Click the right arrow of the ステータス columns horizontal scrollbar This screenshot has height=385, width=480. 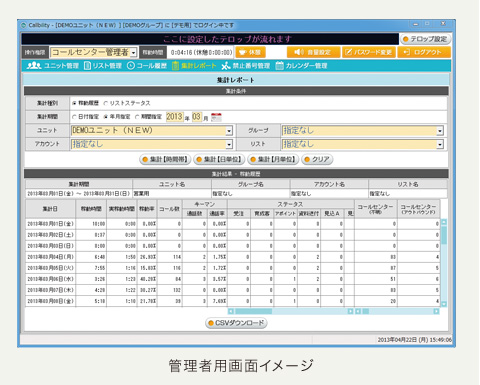pos(350,311)
